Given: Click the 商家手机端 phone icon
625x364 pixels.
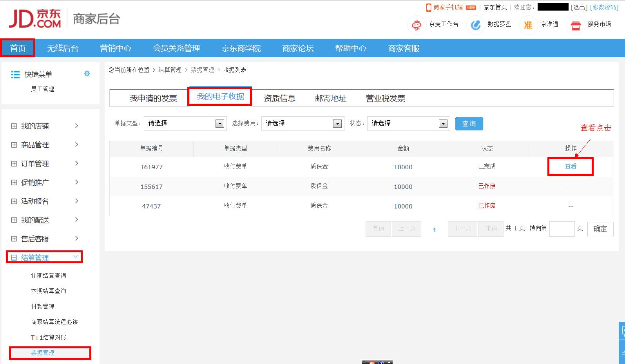Looking at the screenshot, I should coord(429,7).
